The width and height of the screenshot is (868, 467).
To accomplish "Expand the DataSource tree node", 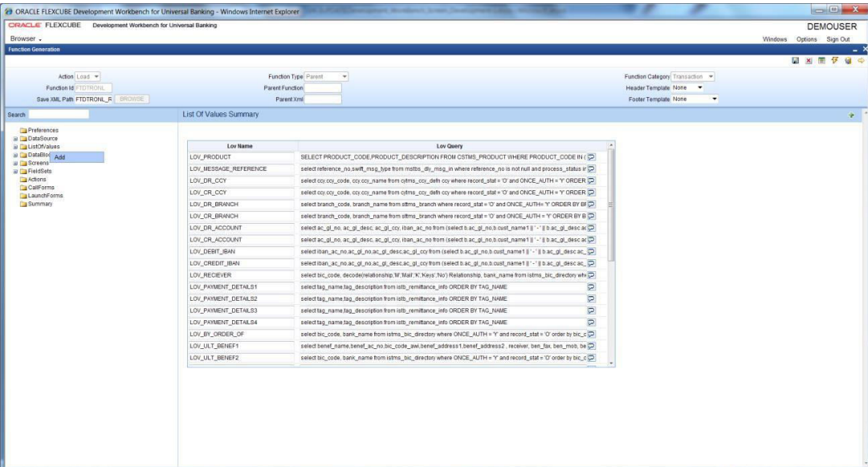I will (x=15, y=139).
